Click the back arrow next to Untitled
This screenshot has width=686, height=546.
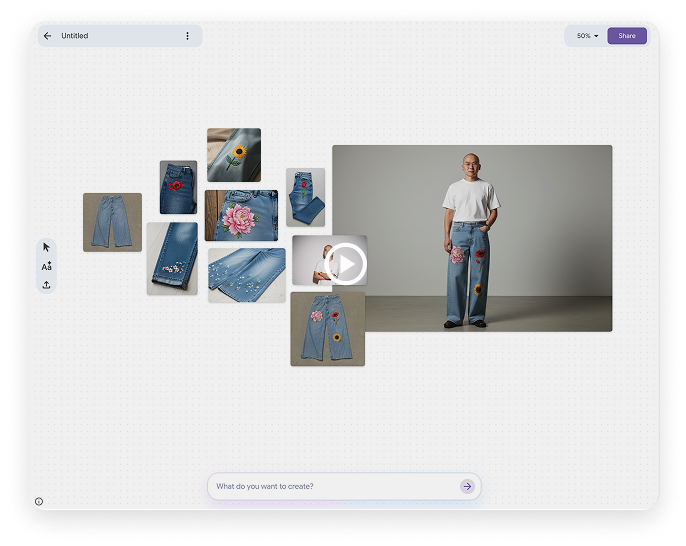point(47,36)
